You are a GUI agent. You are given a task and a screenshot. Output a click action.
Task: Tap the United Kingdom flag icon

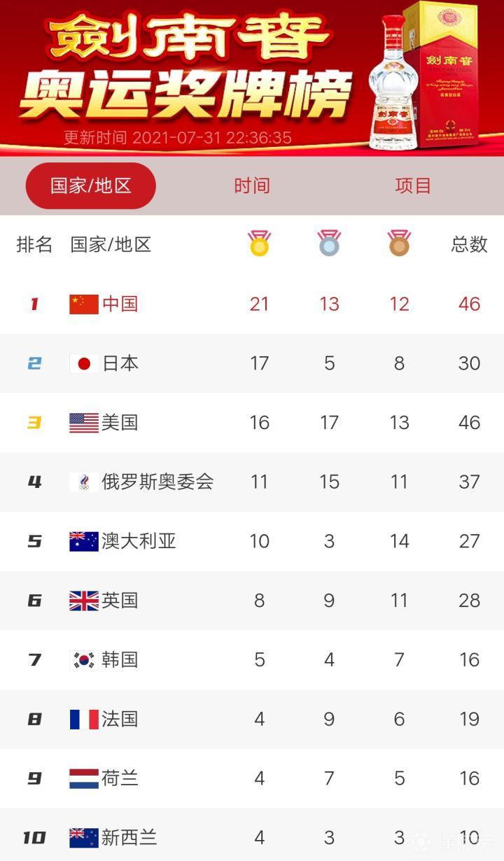point(84,601)
